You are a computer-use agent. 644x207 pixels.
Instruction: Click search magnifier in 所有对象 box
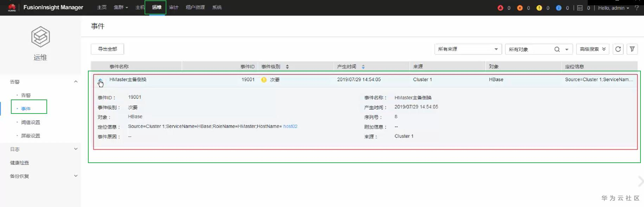coord(557,49)
